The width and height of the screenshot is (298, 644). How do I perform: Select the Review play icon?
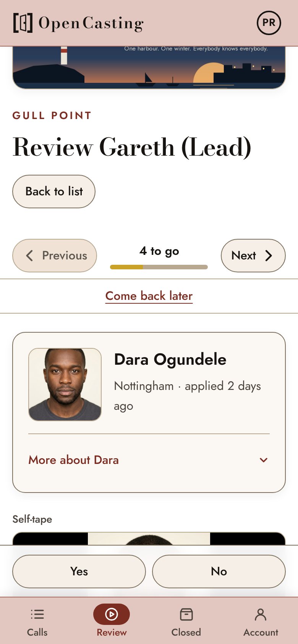(112, 614)
